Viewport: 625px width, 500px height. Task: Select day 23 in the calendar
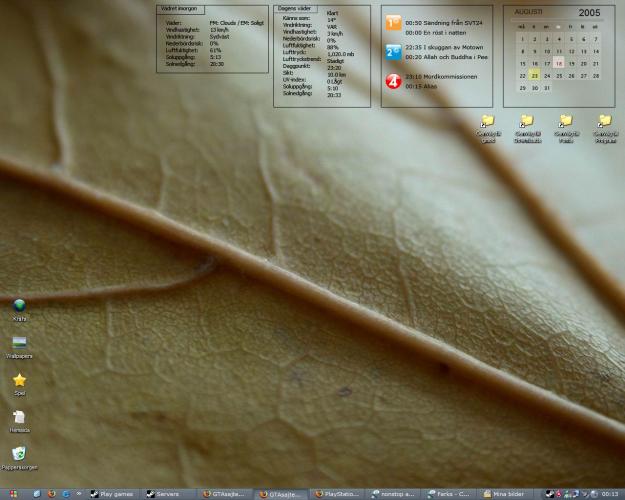(535, 75)
